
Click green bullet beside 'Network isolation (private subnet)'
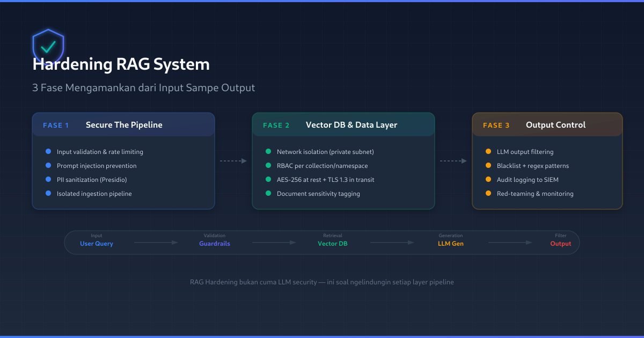tap(268, 152)
